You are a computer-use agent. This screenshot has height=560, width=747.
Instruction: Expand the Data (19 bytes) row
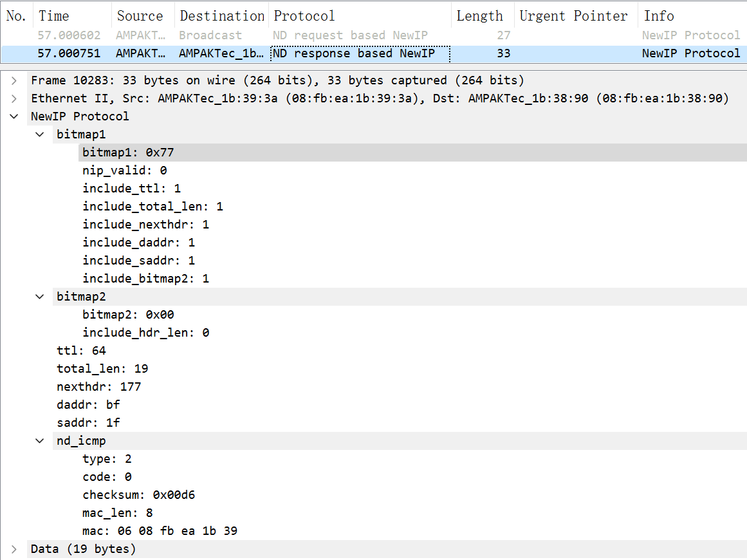14,549
